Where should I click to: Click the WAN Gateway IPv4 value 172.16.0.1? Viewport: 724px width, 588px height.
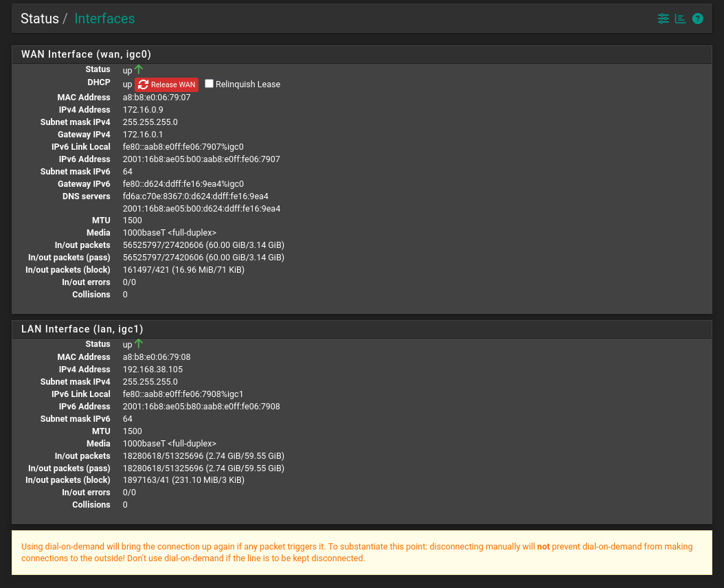(143, 135)
